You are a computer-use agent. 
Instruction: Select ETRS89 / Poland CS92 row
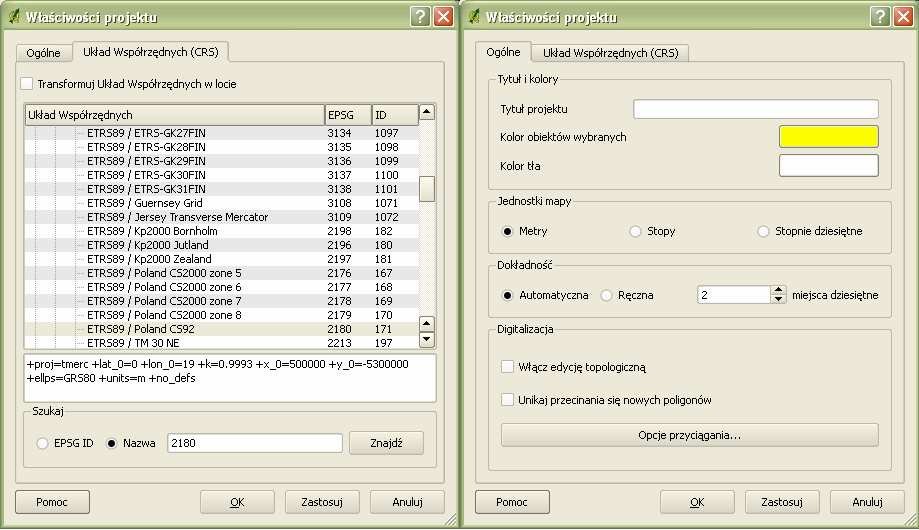pyautogui.click(x=222, y=329)
